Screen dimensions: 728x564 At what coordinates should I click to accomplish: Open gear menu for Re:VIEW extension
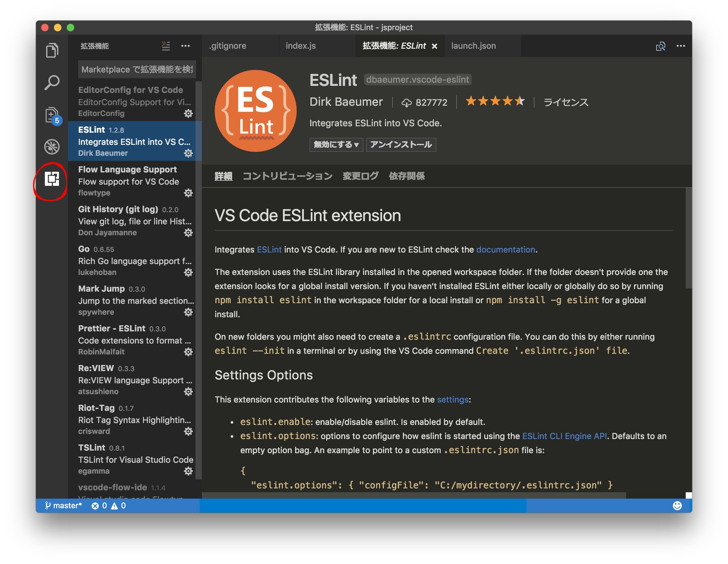[188, 391]
